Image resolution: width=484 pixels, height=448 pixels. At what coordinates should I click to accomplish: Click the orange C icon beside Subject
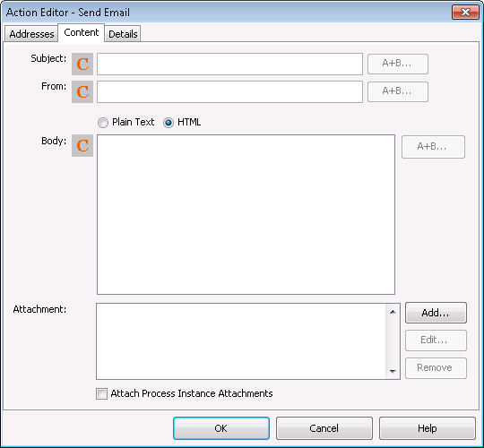click(x=82, y=64)
